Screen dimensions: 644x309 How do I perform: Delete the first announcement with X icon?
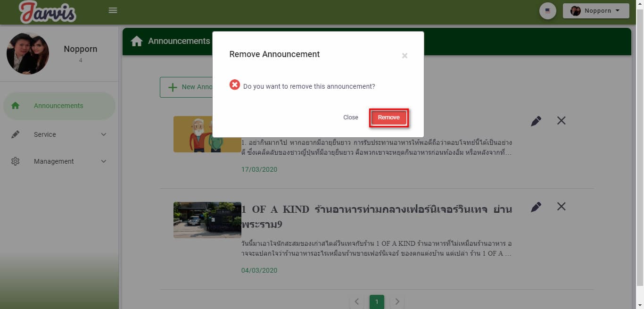pyautogui.click(x=561, y=121)
